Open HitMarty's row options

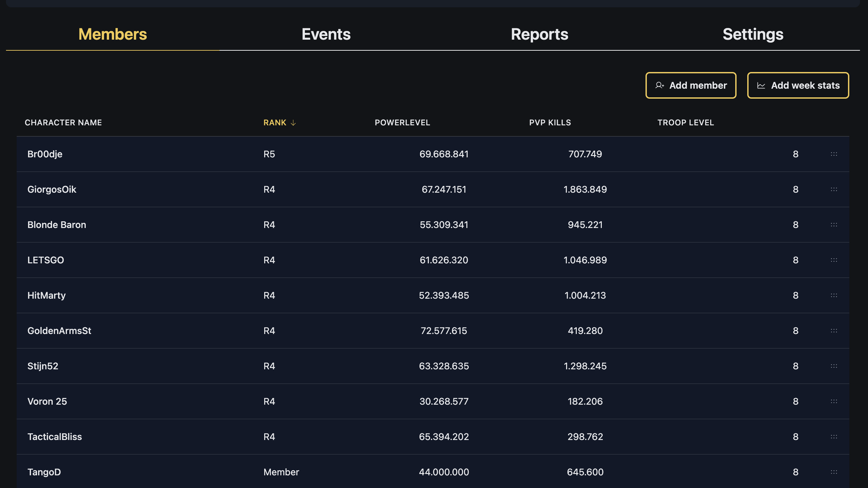(834, 295)
